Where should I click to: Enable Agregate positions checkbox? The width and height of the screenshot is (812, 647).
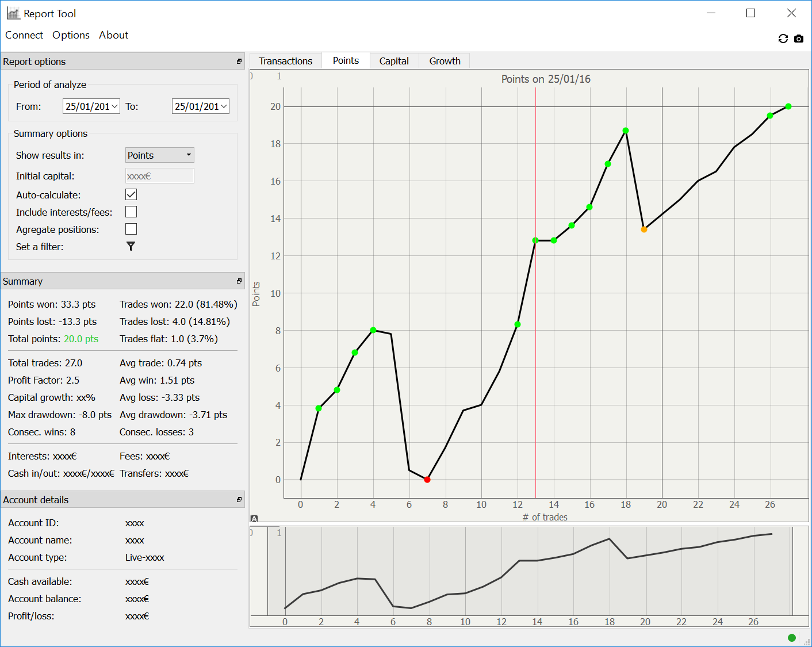(131, 229)
